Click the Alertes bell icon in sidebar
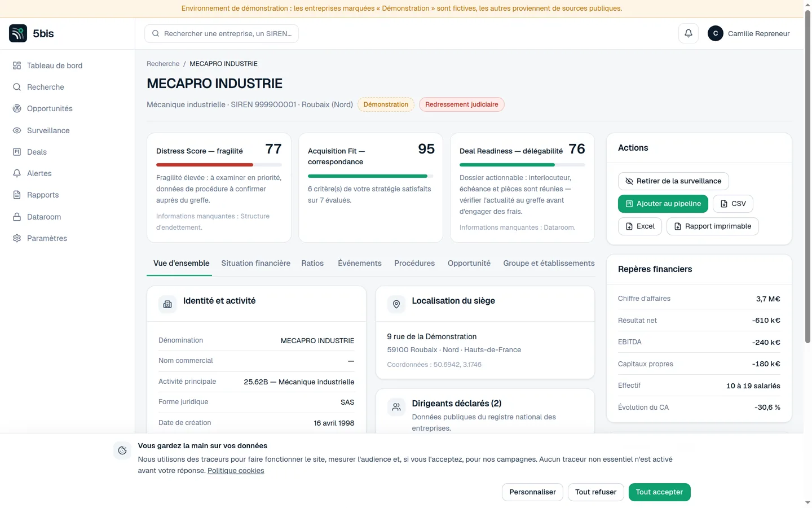 point(17,173)
